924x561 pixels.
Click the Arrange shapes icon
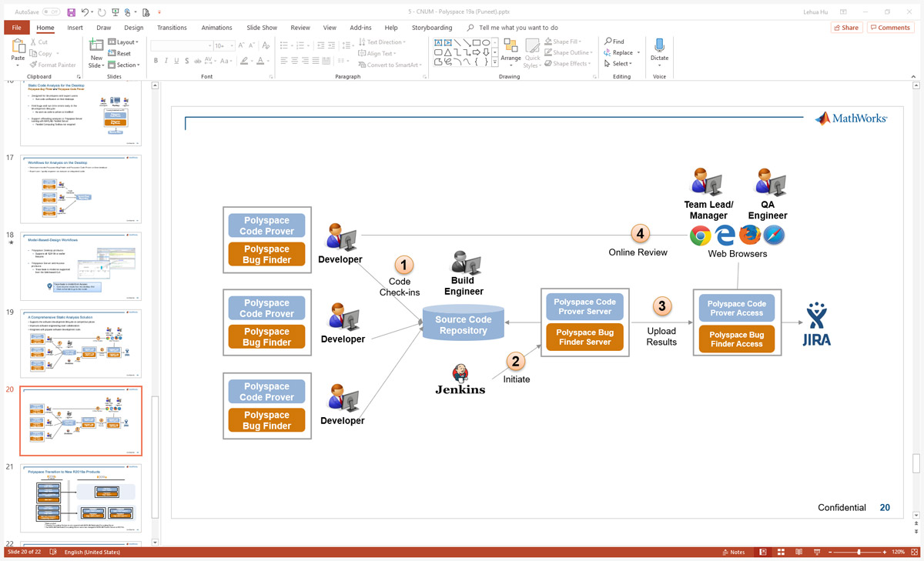coord(511,51)
